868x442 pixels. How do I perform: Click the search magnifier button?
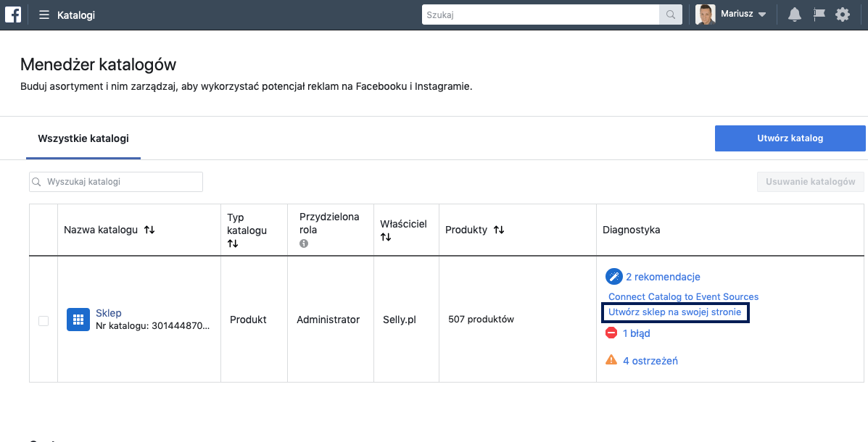click(670, 14)
